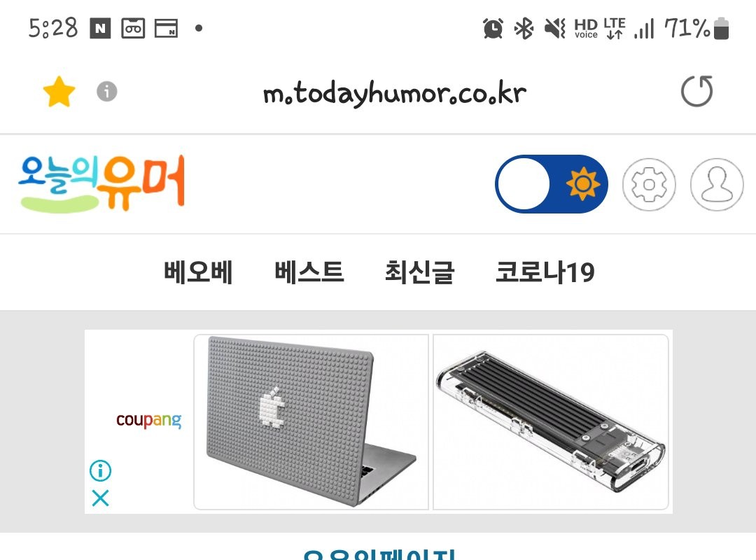Open settings via the gear icon
Screen dimensions: 756x560
649,184
